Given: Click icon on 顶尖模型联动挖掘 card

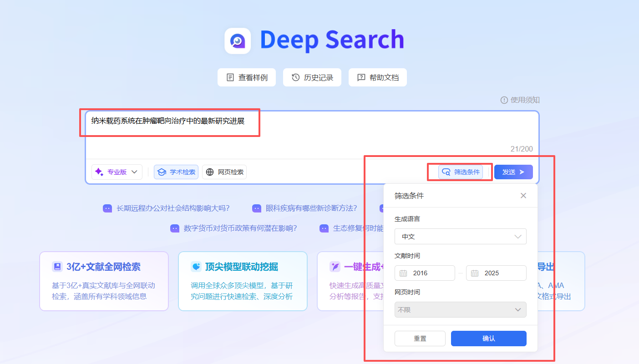Looking at the screenshot, I should [x=196, y=267].
